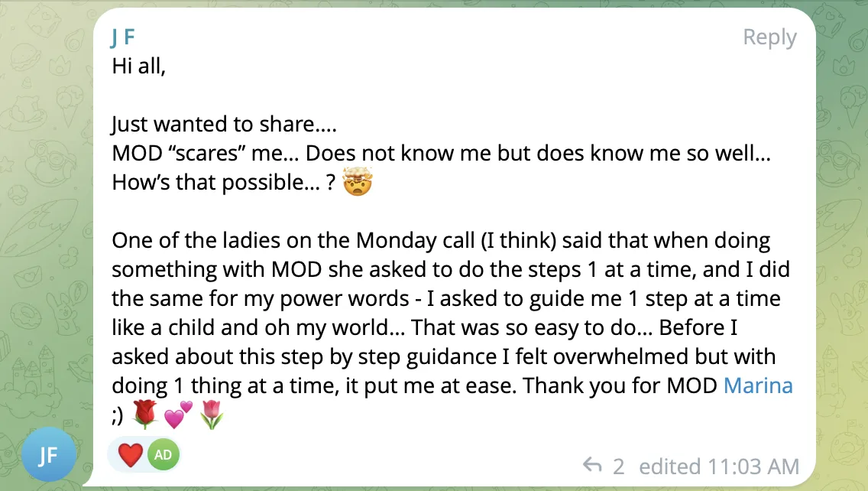868x491 pixels.
Task: Click the exploding head emoji
Action: coord(358,181)
